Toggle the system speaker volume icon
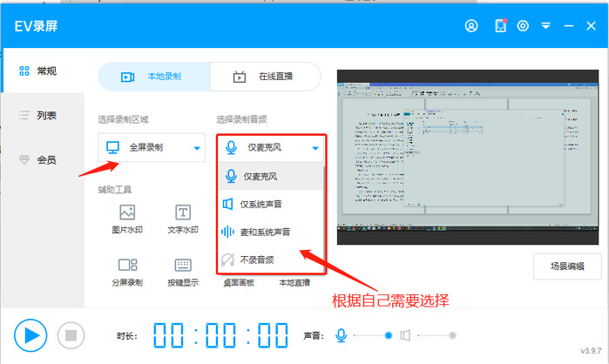 [405, 334]
